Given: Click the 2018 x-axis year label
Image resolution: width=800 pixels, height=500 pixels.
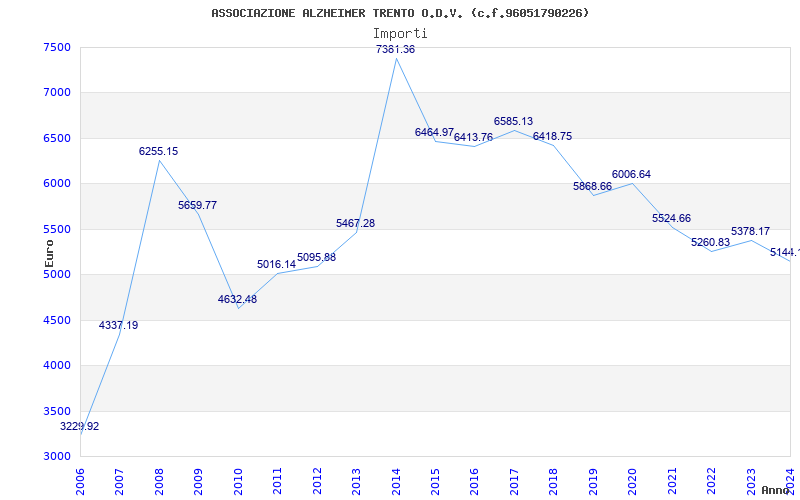Looking at the screenshot, I should coord(554,482).
